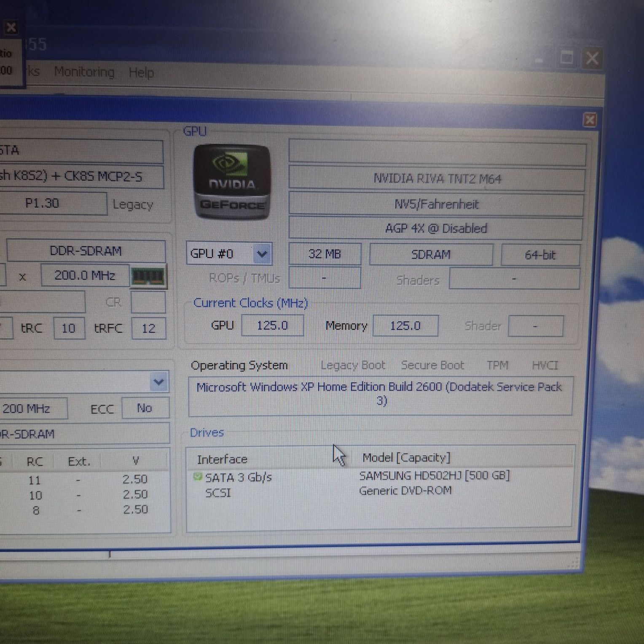Select the timings row with RC 11
The height and width of the screenshot is (644, 644).
click(84, 480)
